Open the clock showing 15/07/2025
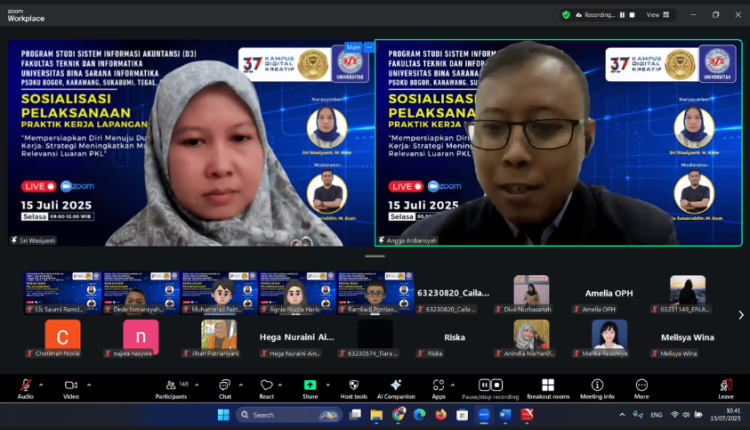 725,415
